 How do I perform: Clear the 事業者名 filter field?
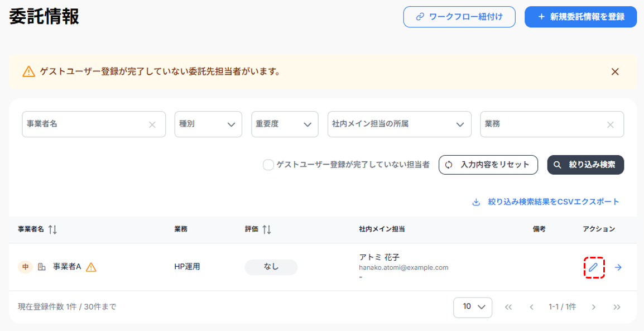coord(152,124)
